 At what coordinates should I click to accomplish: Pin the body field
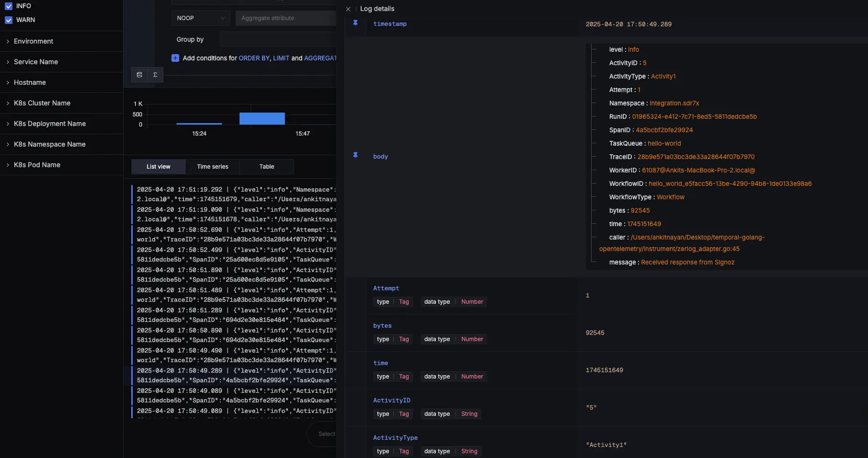(x=355, y=155)
